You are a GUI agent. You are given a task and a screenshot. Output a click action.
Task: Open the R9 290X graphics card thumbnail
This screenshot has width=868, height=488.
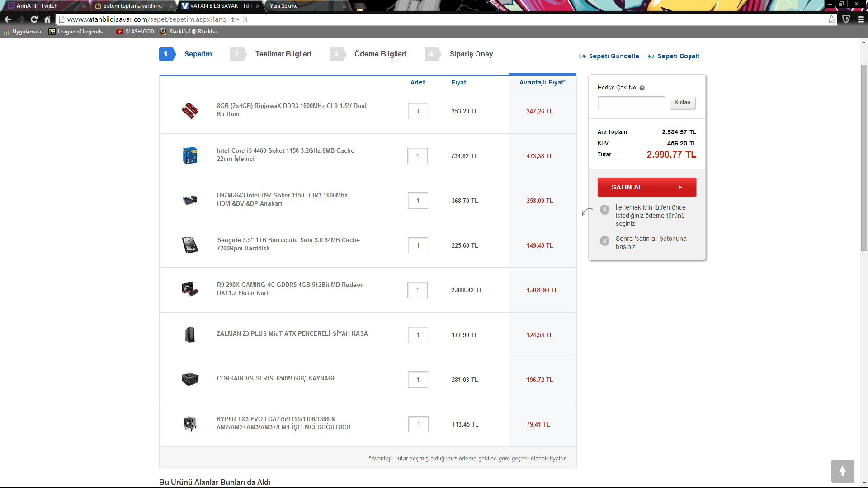[x=190, y=289]
